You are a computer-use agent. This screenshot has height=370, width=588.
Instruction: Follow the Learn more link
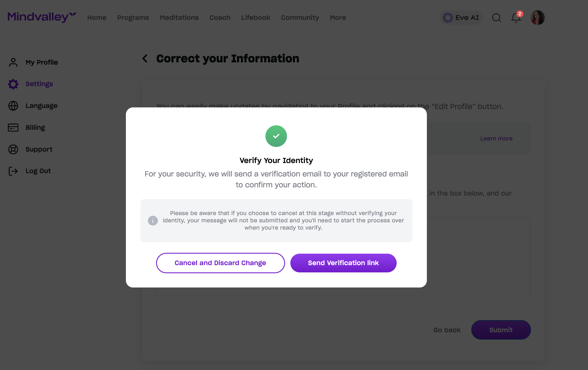tap(497, 138)
